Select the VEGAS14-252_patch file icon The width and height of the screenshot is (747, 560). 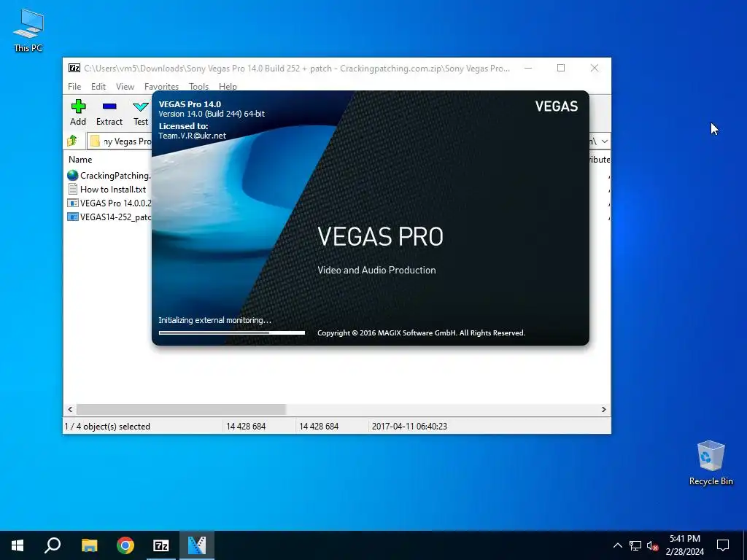72,217
